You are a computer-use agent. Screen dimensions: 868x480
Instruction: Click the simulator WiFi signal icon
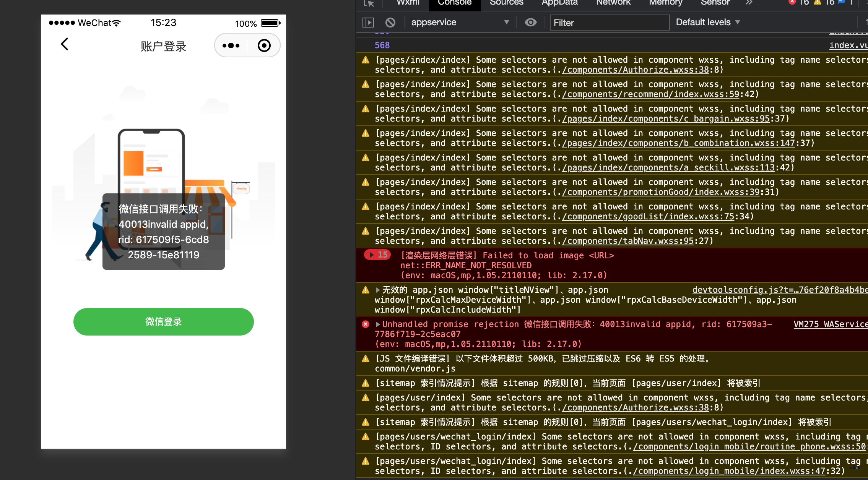(117, 23)
